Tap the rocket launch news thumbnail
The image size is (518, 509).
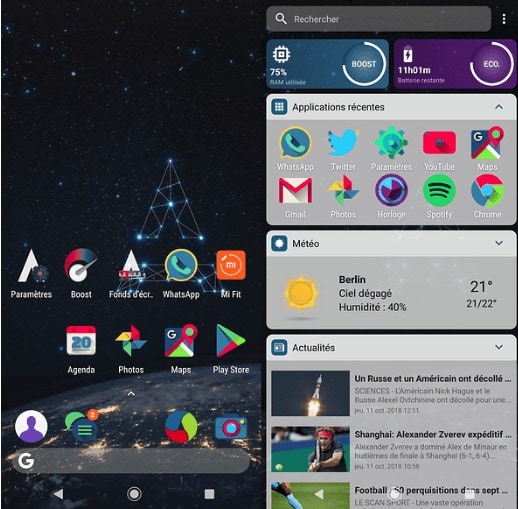coord(310,393)
